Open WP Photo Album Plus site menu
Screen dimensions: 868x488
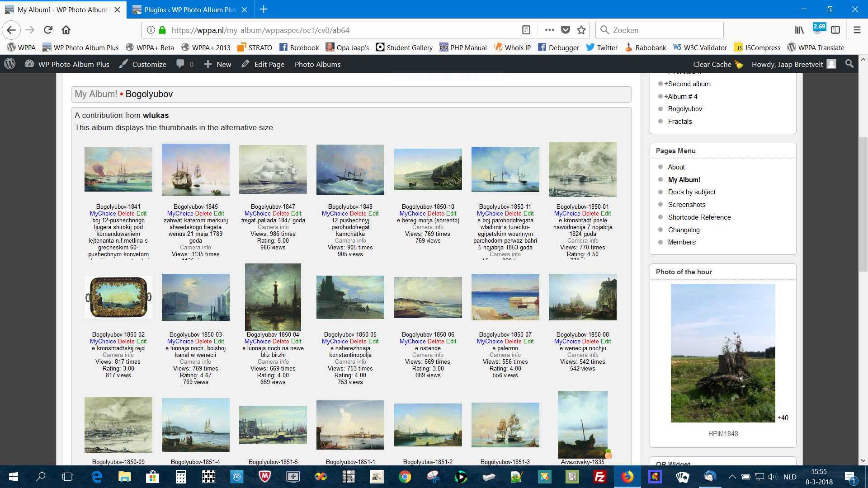[x=67, y=64]
